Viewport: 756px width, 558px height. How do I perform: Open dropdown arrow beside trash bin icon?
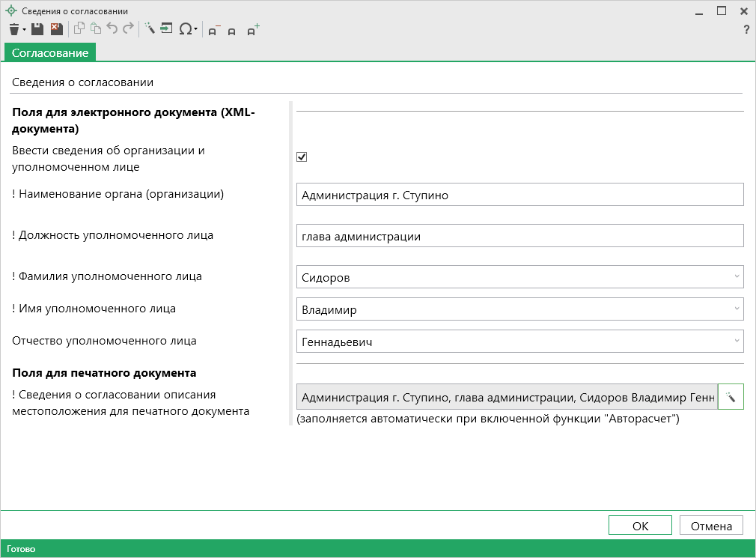(25, 30)
